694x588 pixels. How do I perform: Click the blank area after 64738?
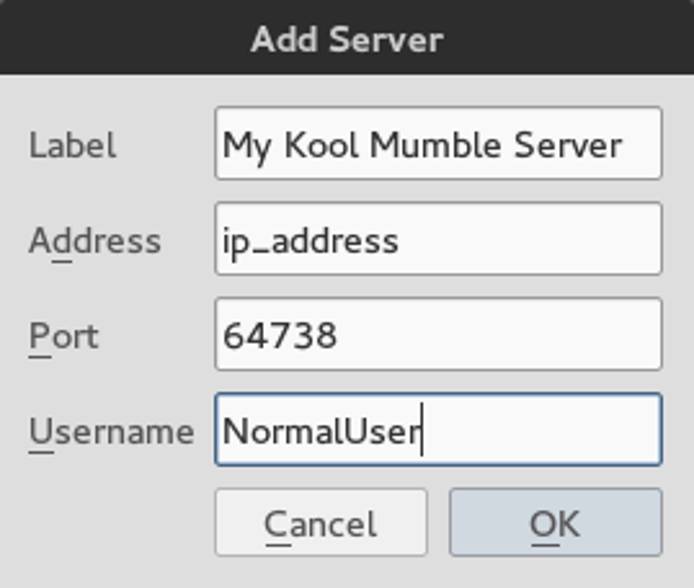500,335
